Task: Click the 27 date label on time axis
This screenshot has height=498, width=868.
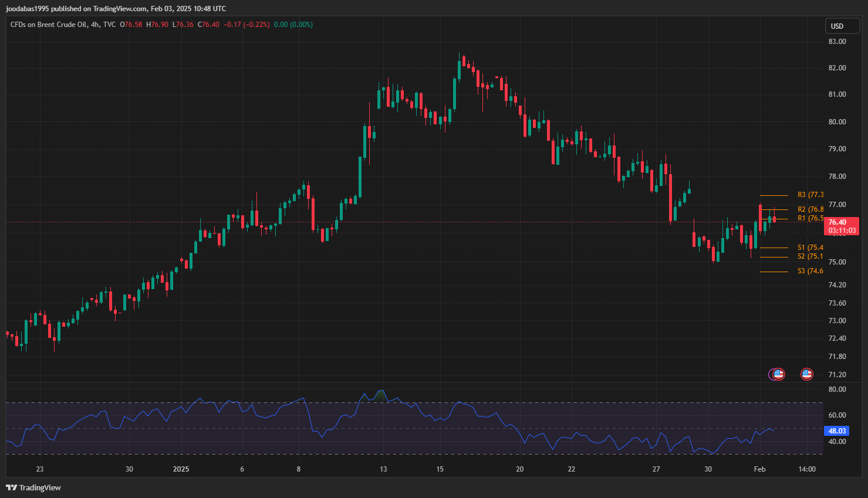Action: (656, 469)
